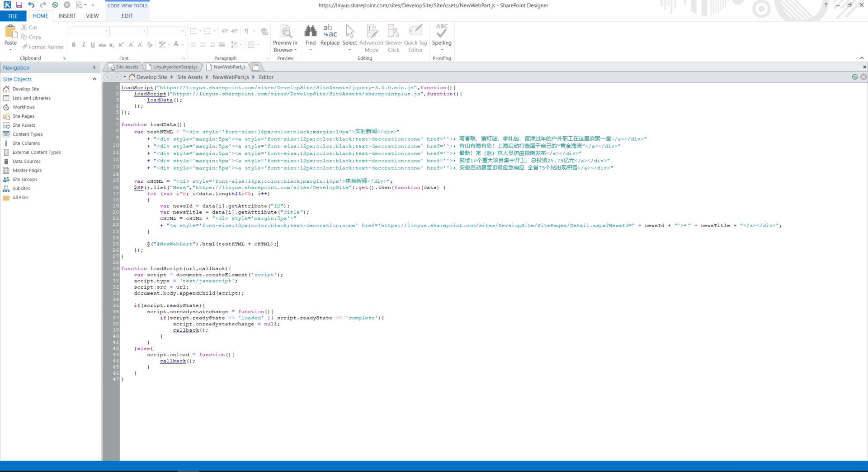Image resolution: width=868 pixels, height=472 pixels.
Task: Click the Undo arrow icon
Action: pos(31,5)
